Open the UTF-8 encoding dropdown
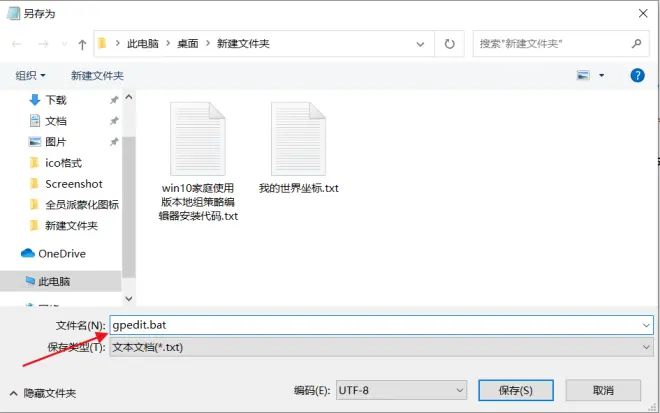This screenshot has height=413, width=660. (400, 390)
